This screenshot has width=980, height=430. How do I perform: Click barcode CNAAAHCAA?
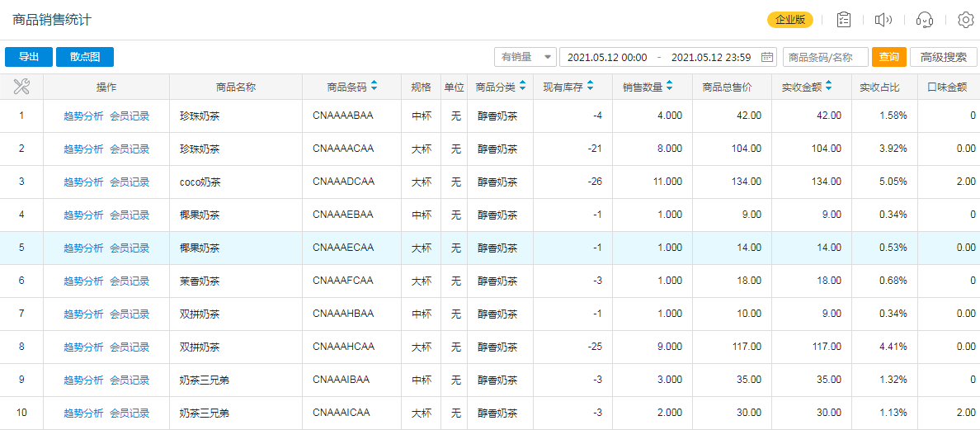343,347
